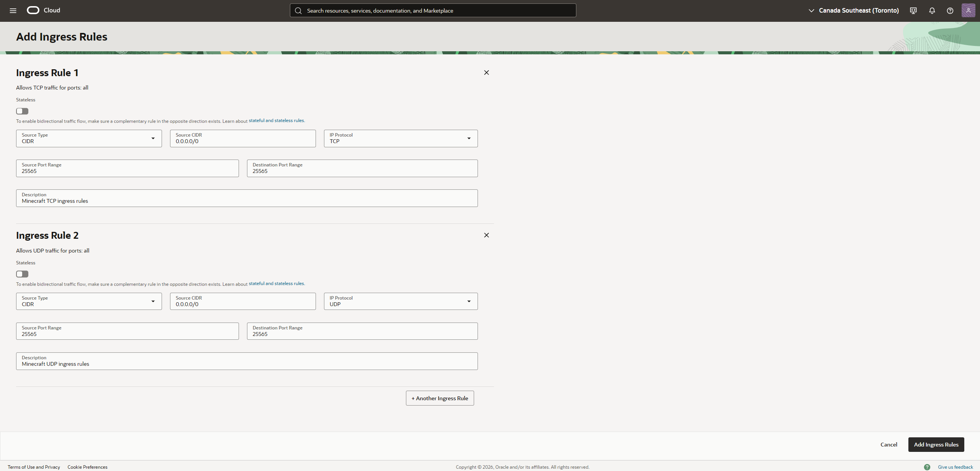This screenshot has height=471, width=980.
Task: Remove Ingress Rule 2 with its X icon
Action: click(x=486, y=235)
